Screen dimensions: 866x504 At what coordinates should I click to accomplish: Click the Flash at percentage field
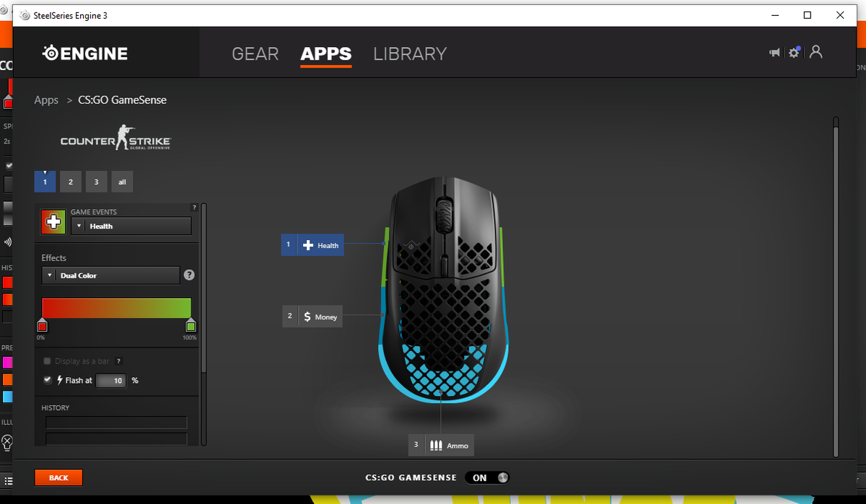click(111, 381)
